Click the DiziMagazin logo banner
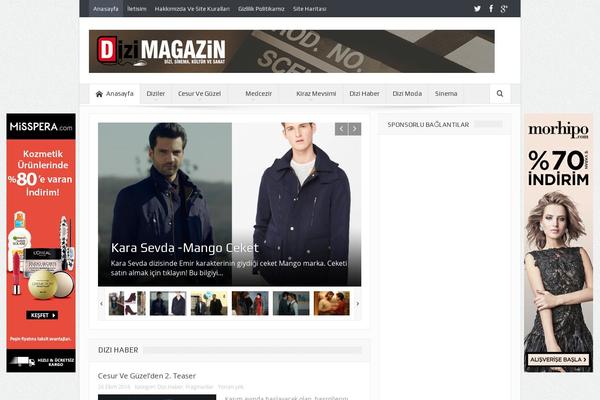This screenshot has height=400, width=600. (292, 51)
